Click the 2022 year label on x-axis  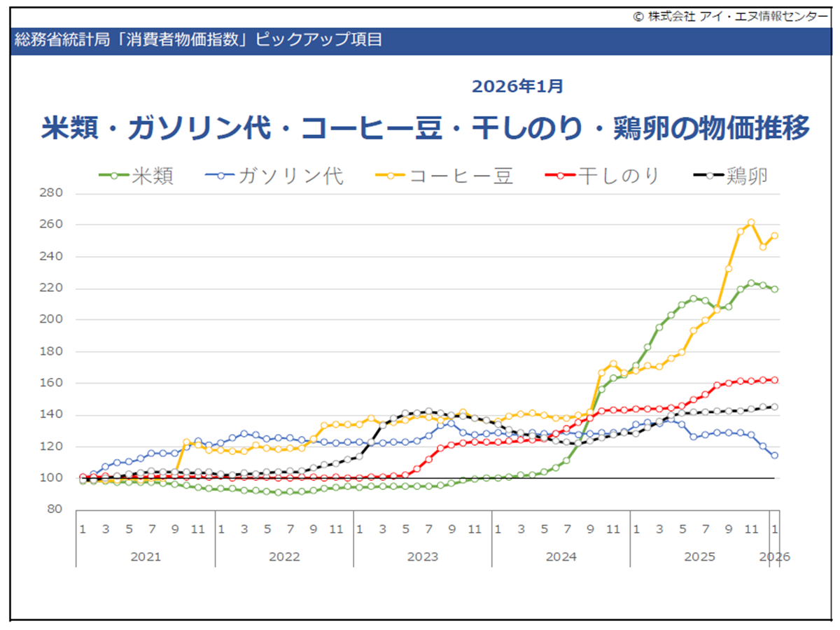[284, 557]
